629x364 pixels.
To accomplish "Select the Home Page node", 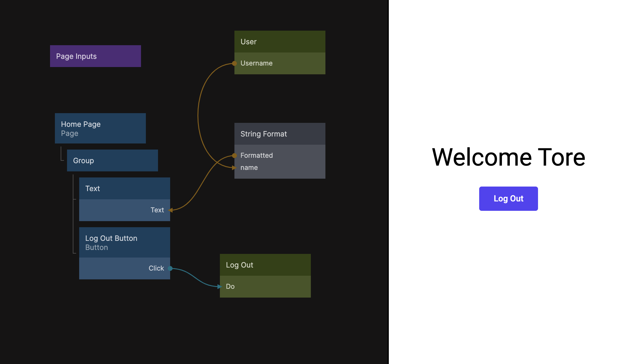I will [100, 128].
